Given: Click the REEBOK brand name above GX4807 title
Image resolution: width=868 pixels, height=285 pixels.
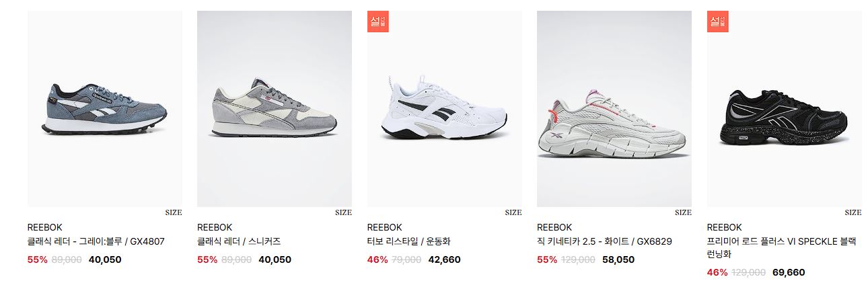Looking at the screenshot, I should click(x=45, y=227).
